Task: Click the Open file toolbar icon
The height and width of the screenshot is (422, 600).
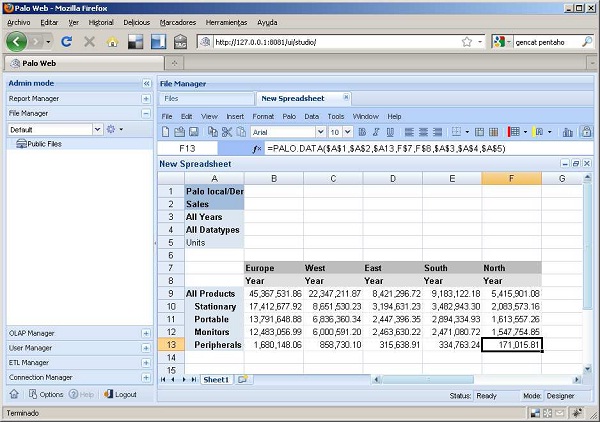Action: coord(179,132)
